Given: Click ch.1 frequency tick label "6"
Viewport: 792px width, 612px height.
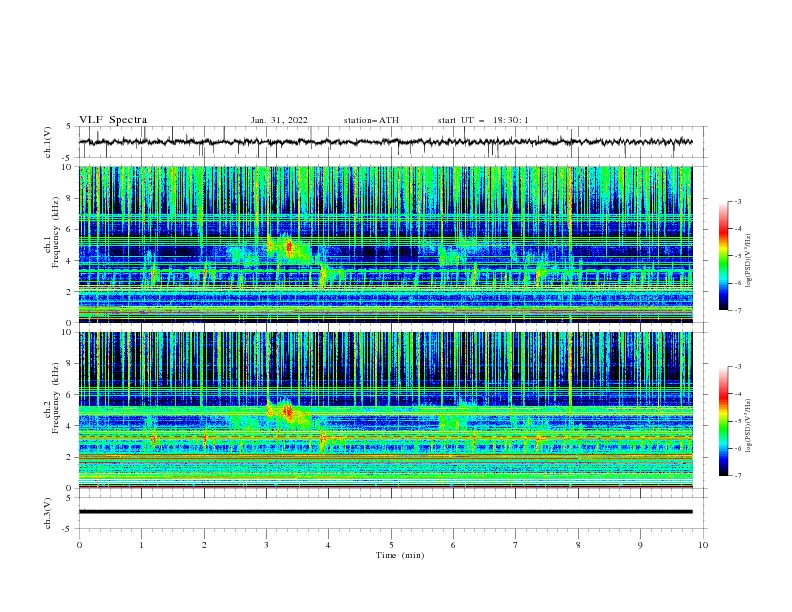Looking at the screenshot, I should point(69,229).
